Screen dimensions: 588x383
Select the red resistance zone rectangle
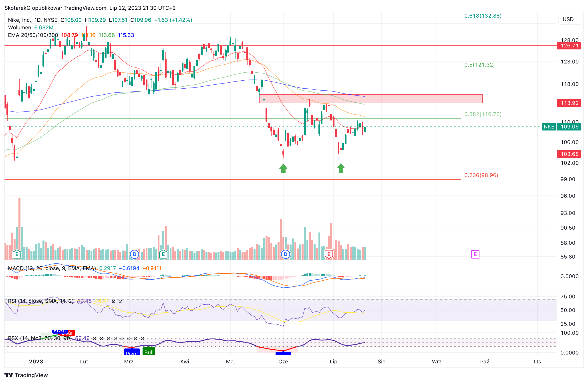coord(371,99)
